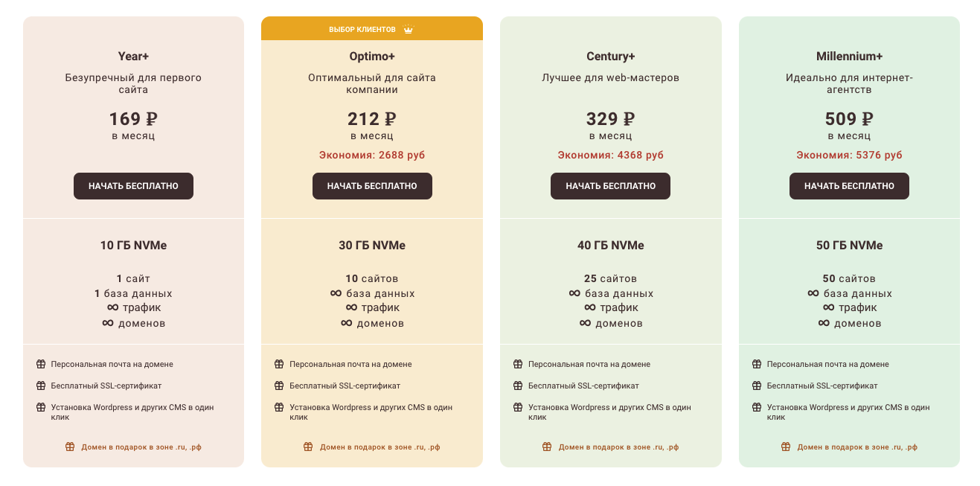Click gift icon beside Year+ personal mail feature
980x486 pixels.
pyautogui.click(x=41, y=364)
